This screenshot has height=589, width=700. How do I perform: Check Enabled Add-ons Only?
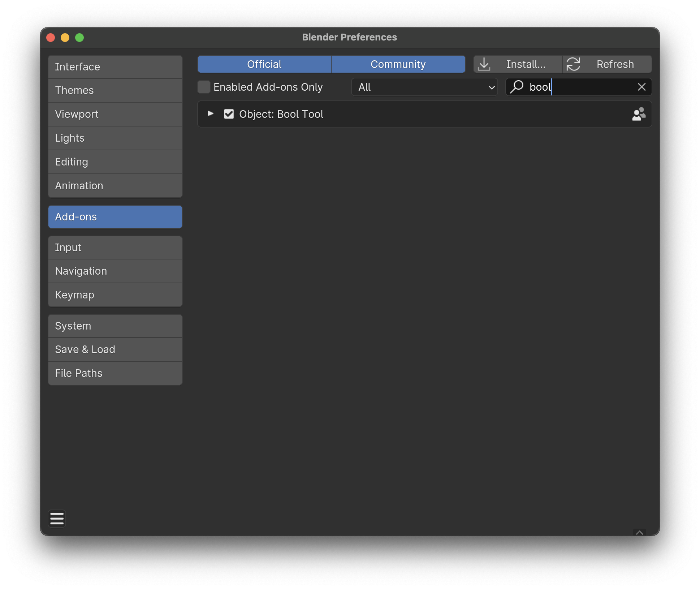tap(204, 87)
